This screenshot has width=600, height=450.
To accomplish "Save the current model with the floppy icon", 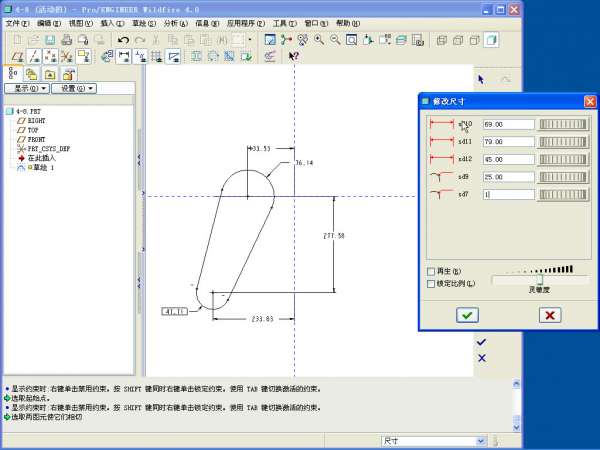I will (50, 40).
